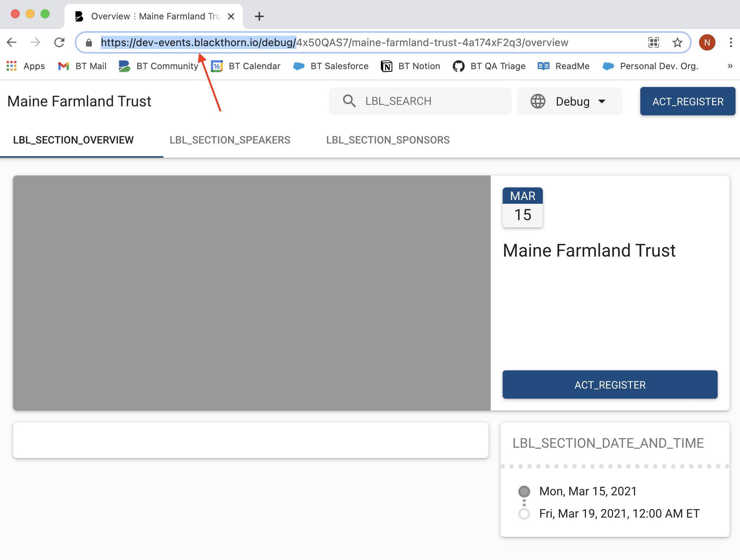Image resolution: width=740 pixels, height=560 pixels.
Task: Click the browser address bar URL
Action: (334, 42)
